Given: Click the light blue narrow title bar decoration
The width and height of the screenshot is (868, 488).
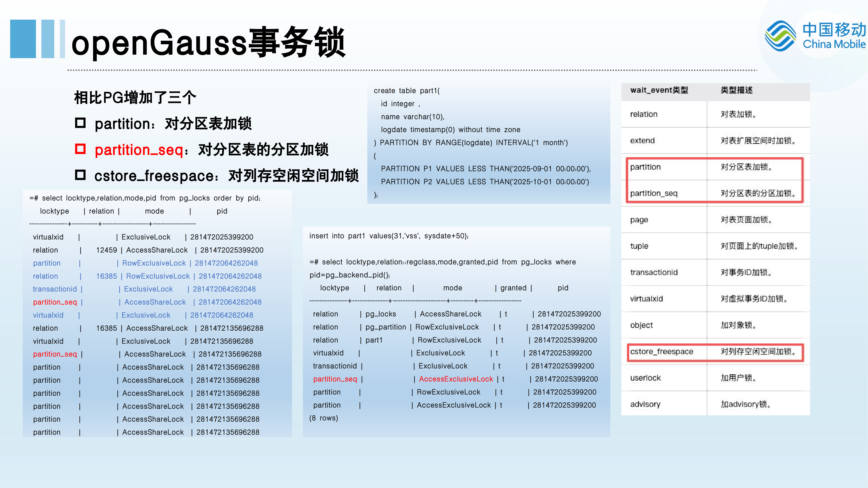Looking at the screenshot, I should tap(62, 39).
